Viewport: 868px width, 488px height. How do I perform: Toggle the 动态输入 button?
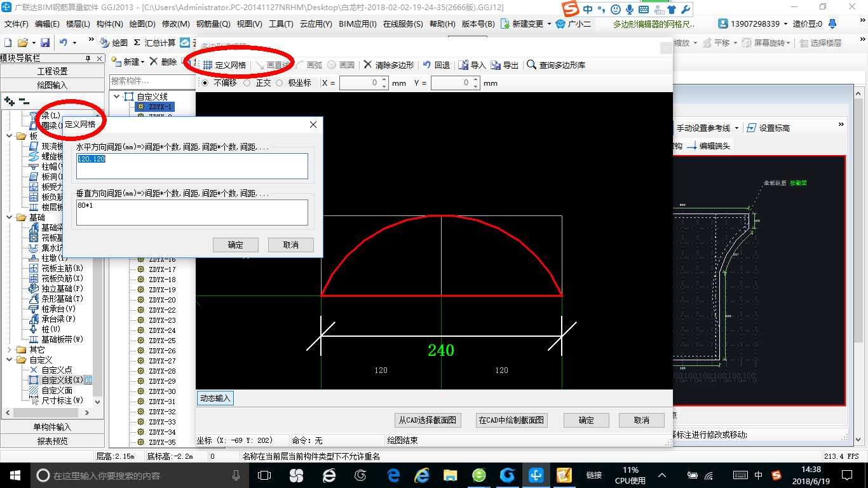215,398
